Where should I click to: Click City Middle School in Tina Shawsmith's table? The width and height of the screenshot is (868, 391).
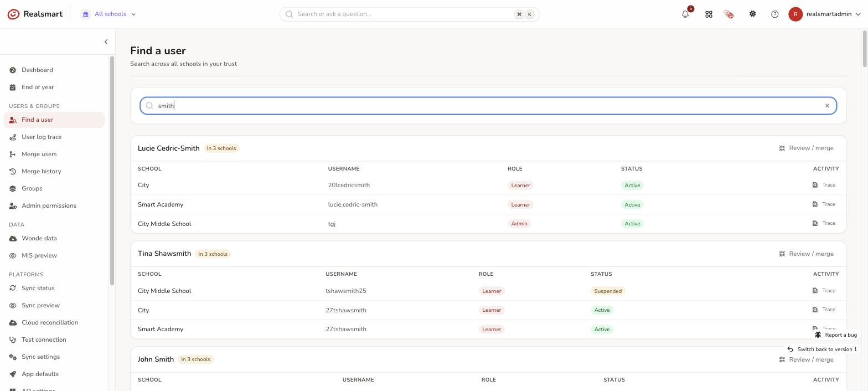click(x=164, y=291)
